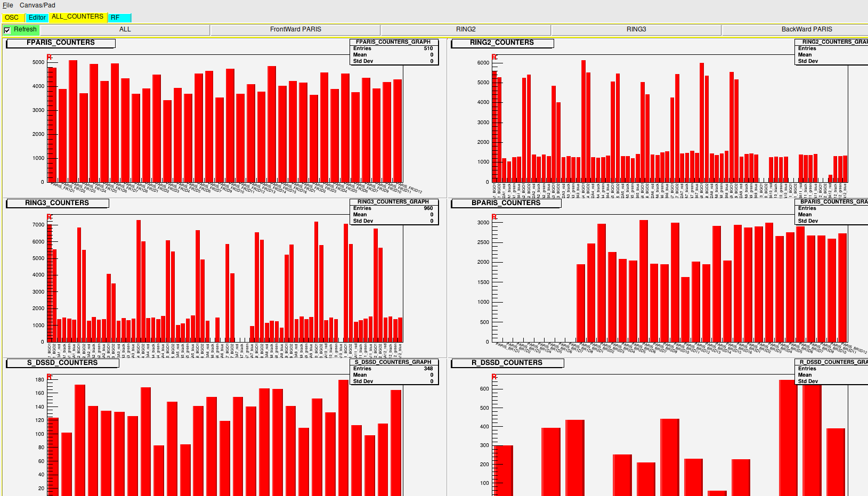Toggle the Refresh checkbox

click(x=7, y=30)
